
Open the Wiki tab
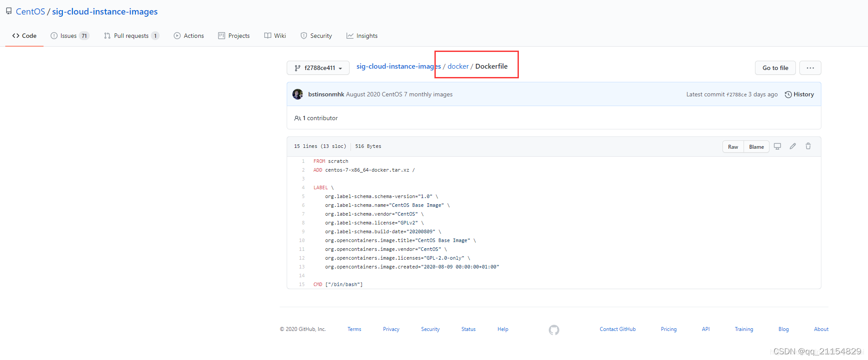[275, 36]
